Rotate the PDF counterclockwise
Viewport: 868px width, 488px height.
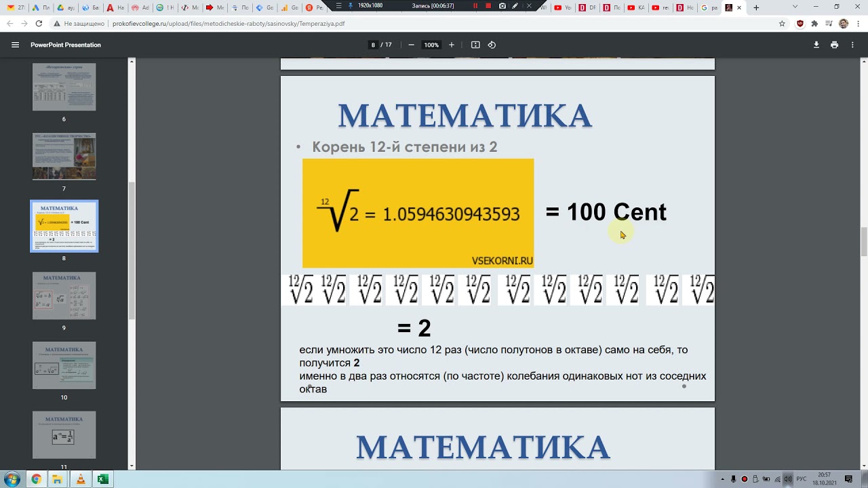[492, 45]
